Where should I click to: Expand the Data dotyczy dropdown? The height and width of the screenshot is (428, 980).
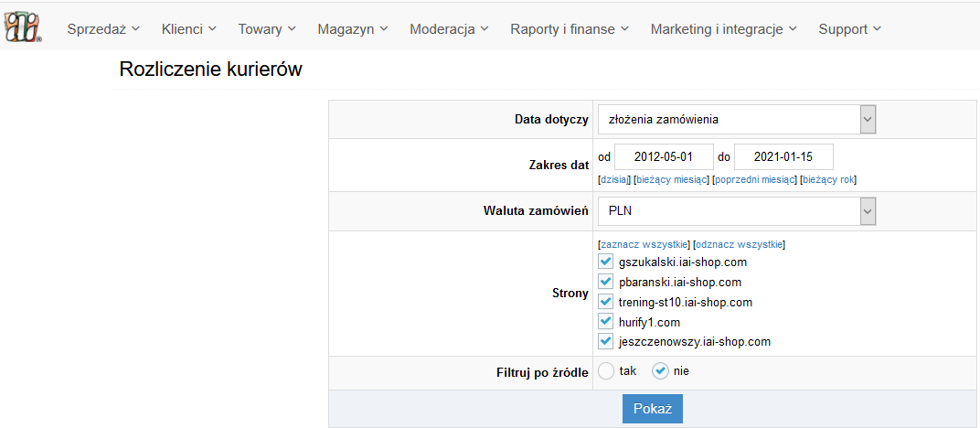(x=737, y=119)
